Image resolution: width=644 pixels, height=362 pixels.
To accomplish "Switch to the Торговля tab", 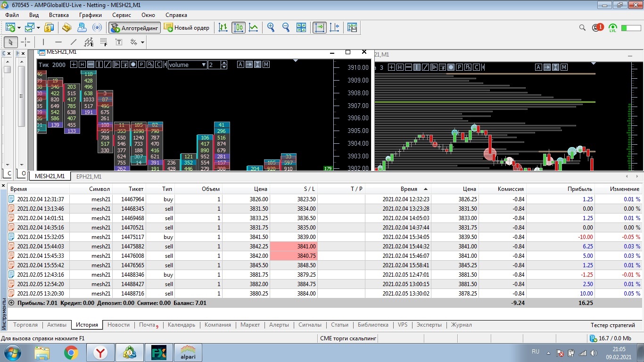I will click(x=25, y=325).
